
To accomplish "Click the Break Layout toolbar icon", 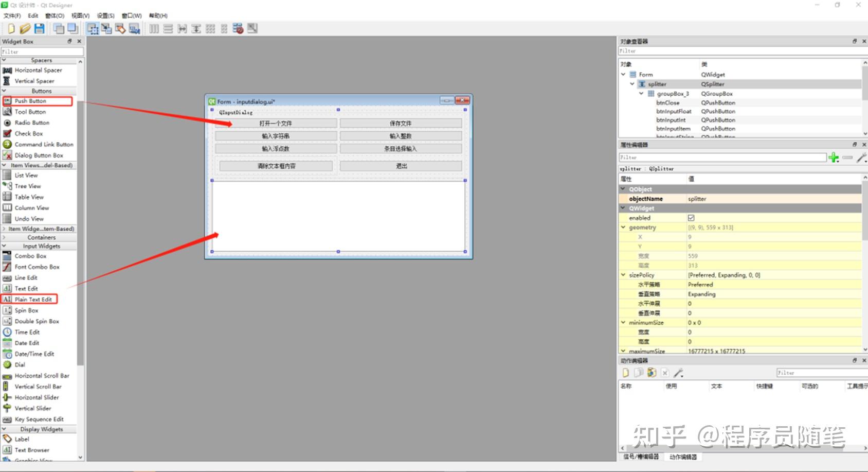I will click(238, 29).
